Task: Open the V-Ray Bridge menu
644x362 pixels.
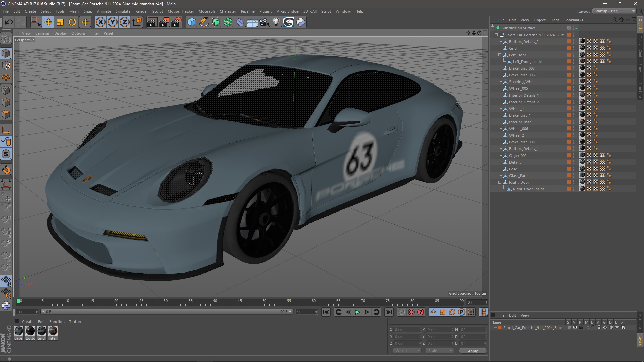Action: [287, 11]
